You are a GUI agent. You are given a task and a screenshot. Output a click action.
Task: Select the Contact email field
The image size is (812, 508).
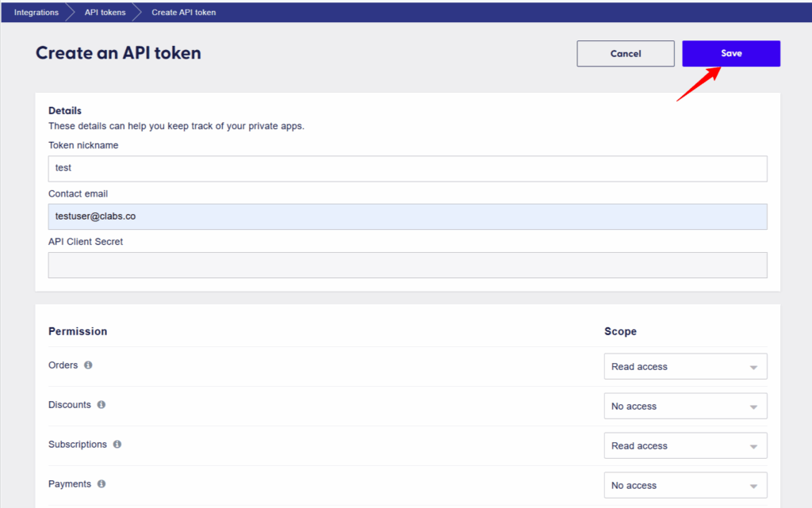click(408, 216)
